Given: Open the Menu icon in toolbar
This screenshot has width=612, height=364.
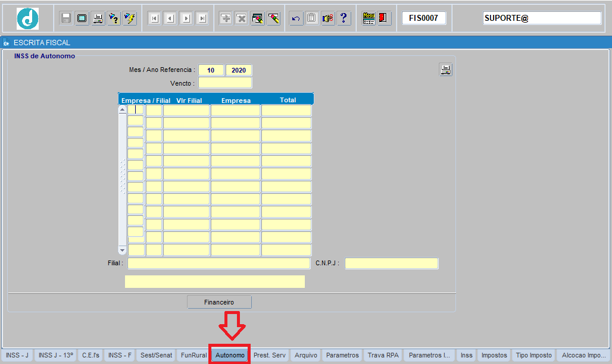Looking at the screenshot, I should [369, 18].
